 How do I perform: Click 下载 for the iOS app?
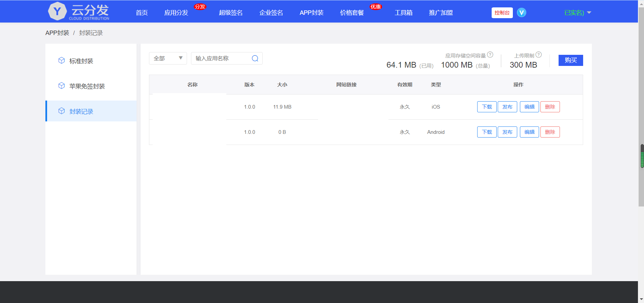487,107
